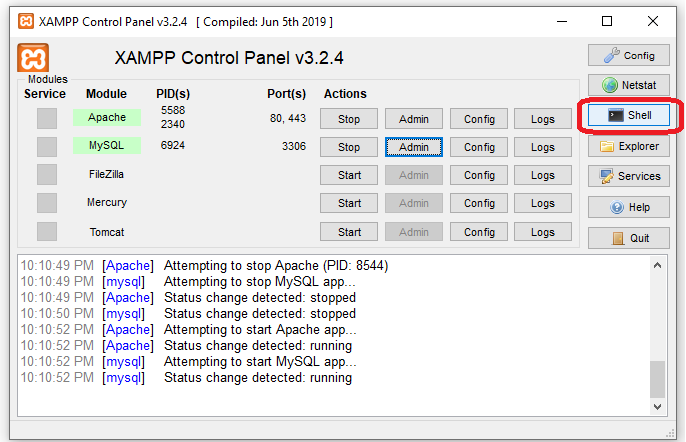Viewport: 686px width, 442px height.
Task: Open the MySQL Config menu
Action: (x=479, y=147)
